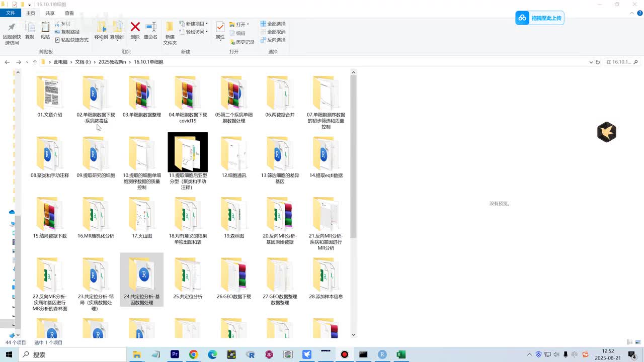
Task: Open the Windows Start menu
Action: coord(9,354)
